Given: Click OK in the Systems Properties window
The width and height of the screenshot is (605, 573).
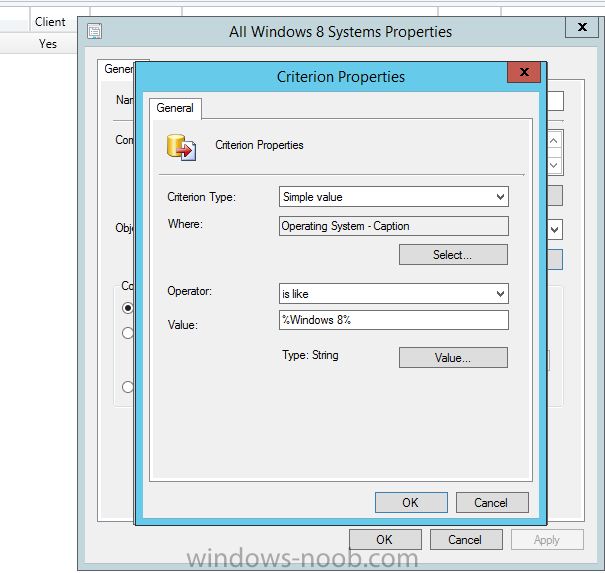Looking at the screenshot, I should (385, 539).
